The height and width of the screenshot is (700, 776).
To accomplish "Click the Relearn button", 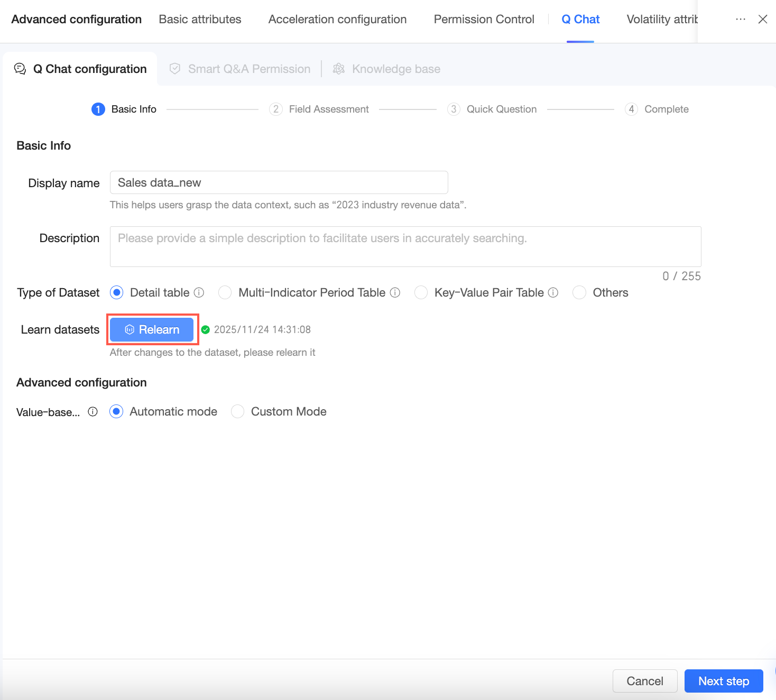I will click(152, 330).
